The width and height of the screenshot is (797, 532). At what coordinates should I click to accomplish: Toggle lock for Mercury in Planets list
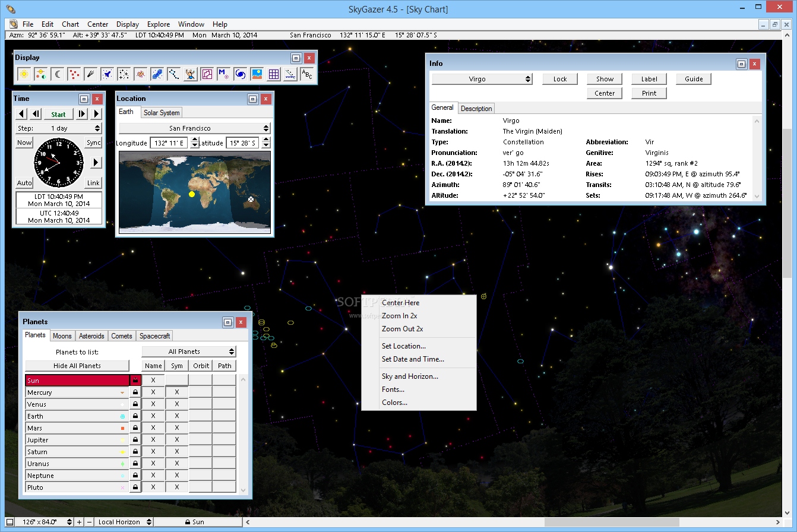click(135, 392)
